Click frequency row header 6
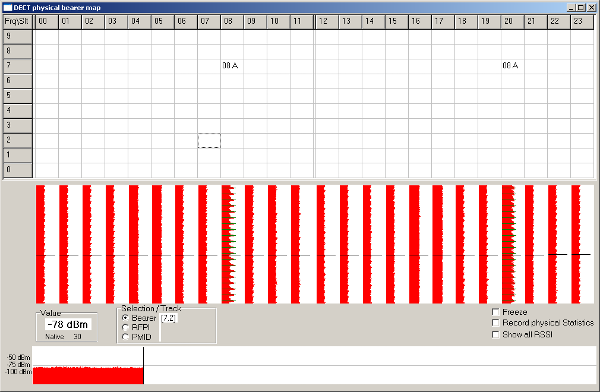600x392 pixels. 18,81
